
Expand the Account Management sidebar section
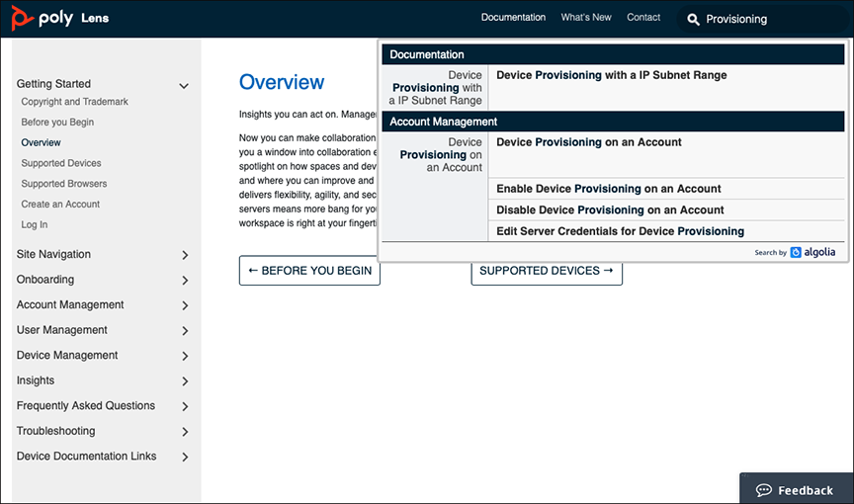click(185, 305)
